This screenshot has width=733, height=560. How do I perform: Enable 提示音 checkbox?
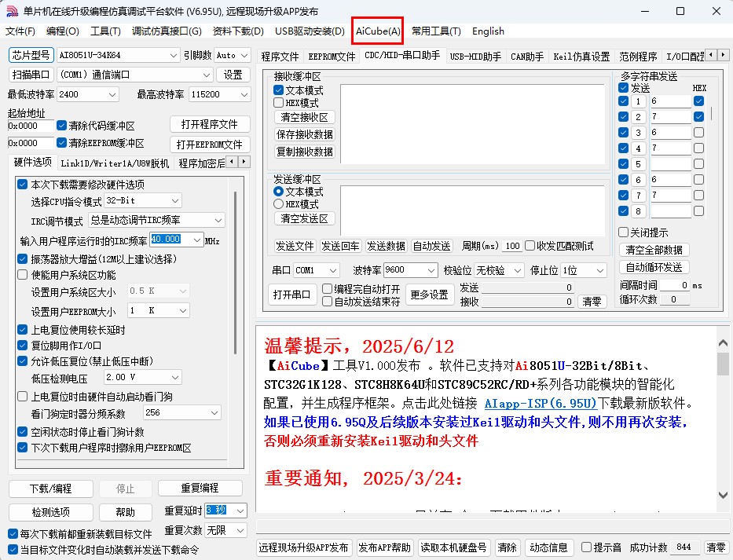[586, 547]
